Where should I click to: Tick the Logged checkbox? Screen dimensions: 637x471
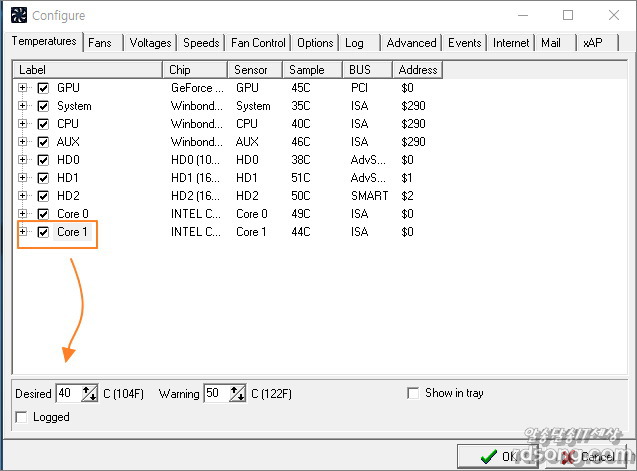23,417
